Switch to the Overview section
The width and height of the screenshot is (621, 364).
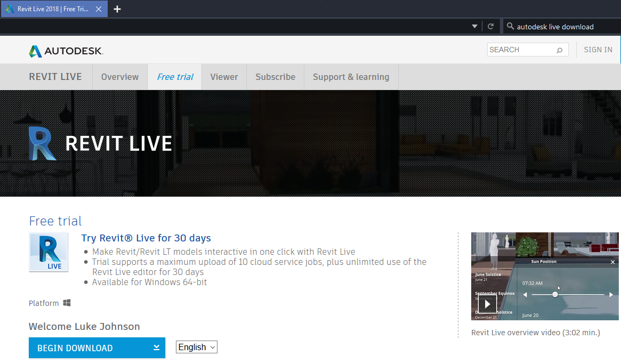click(119, 76)
